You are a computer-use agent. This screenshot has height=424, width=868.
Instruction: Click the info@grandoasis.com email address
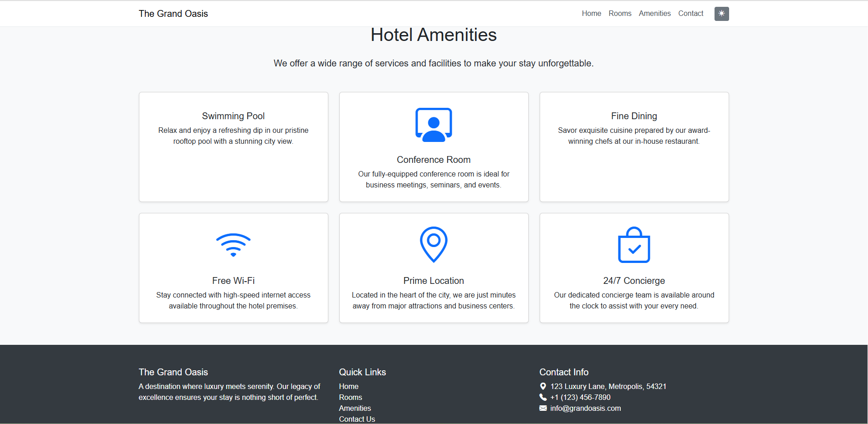585,408
